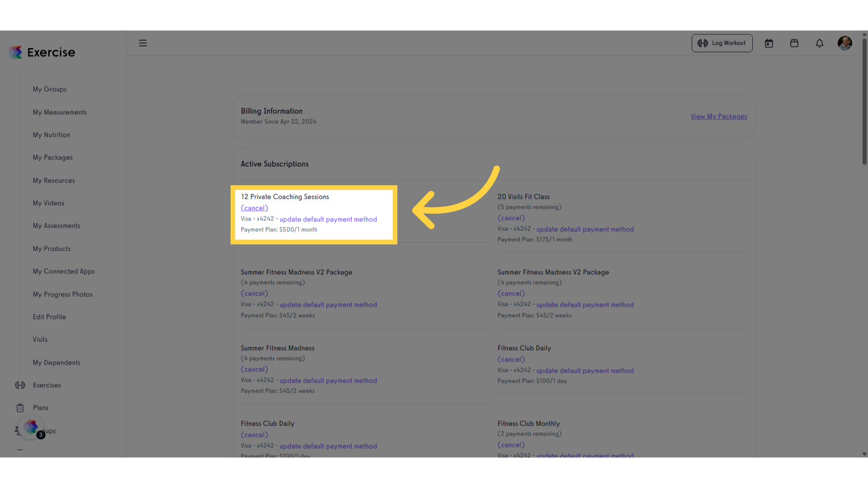Viewport: 868px width, 488px height.
Task: Select 'Payment Plan: $500/1 month' text
Action: [x=279, y=230]
